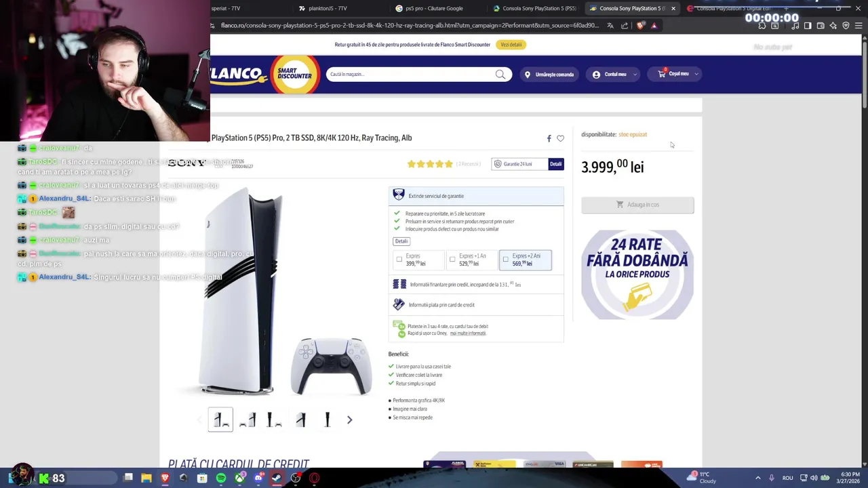Click the Brave VPN shield icon

846,26
